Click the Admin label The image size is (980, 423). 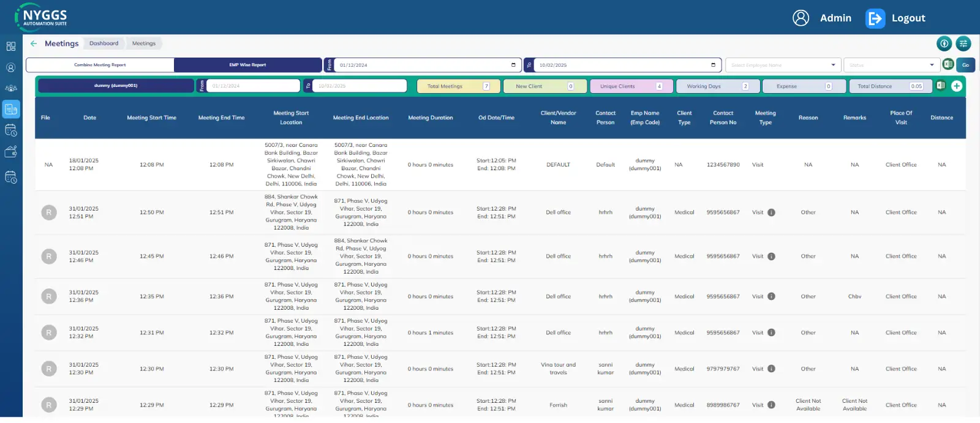coord(835,18)
